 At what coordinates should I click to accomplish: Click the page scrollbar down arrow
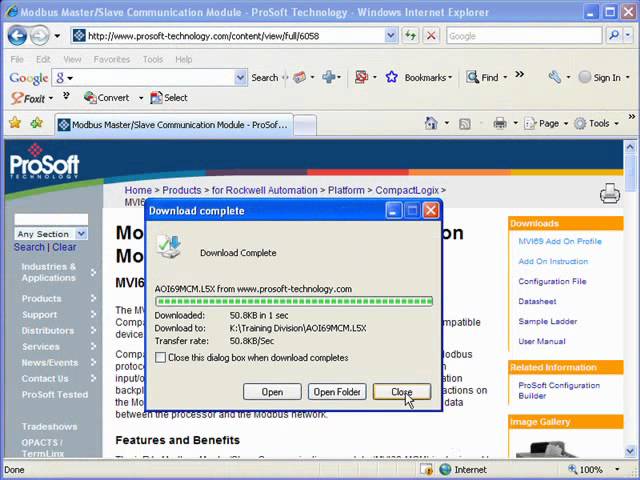click(630, 451)
